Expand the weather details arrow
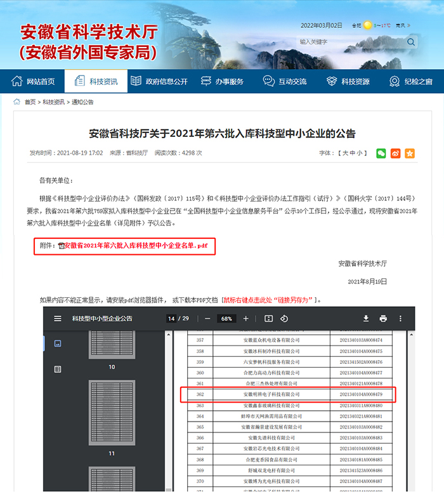The height and width of the screenshot is (504, 444). click(410, 25)
